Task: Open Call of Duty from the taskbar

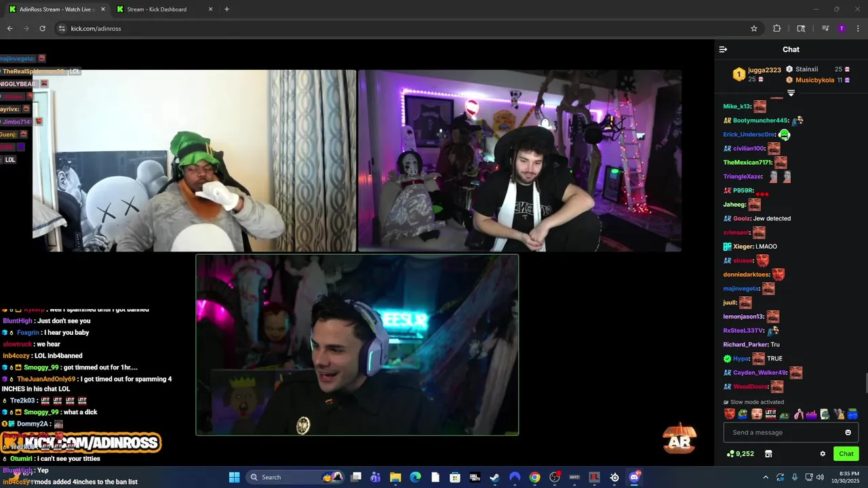Action: 475,477
